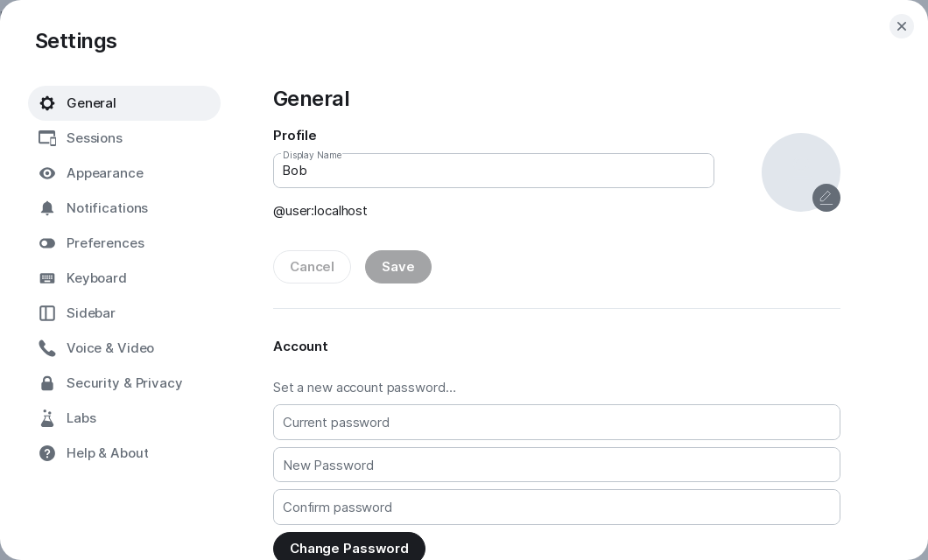928x560 pixels.
Task: Close the Settings dialog
Action: 901,26
